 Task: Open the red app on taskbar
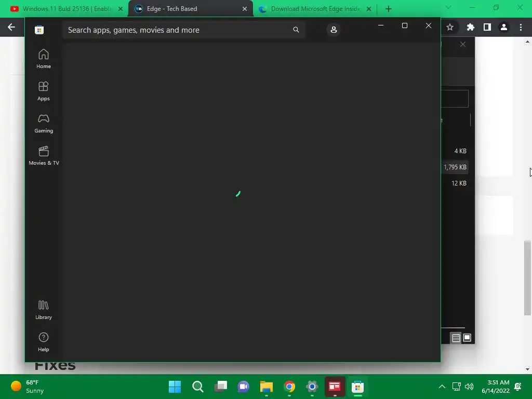[335, 387]
